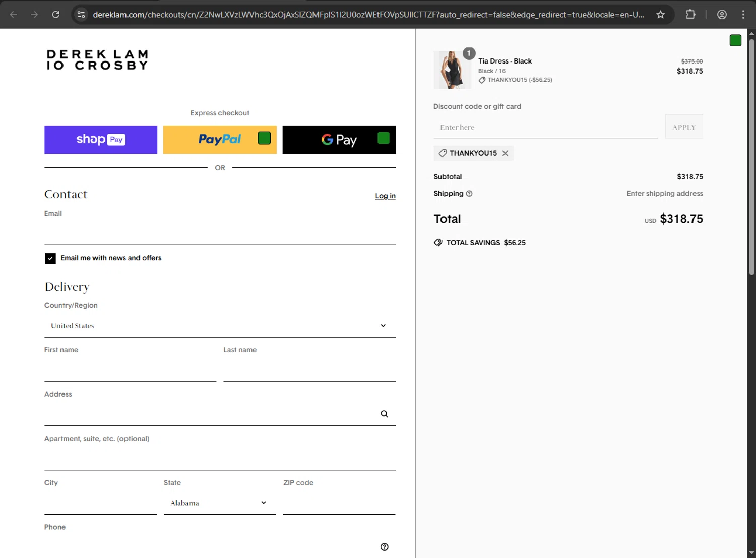View site information icon in address bar
This screenshot has height=558, width=756.
[x=81, y=14]
